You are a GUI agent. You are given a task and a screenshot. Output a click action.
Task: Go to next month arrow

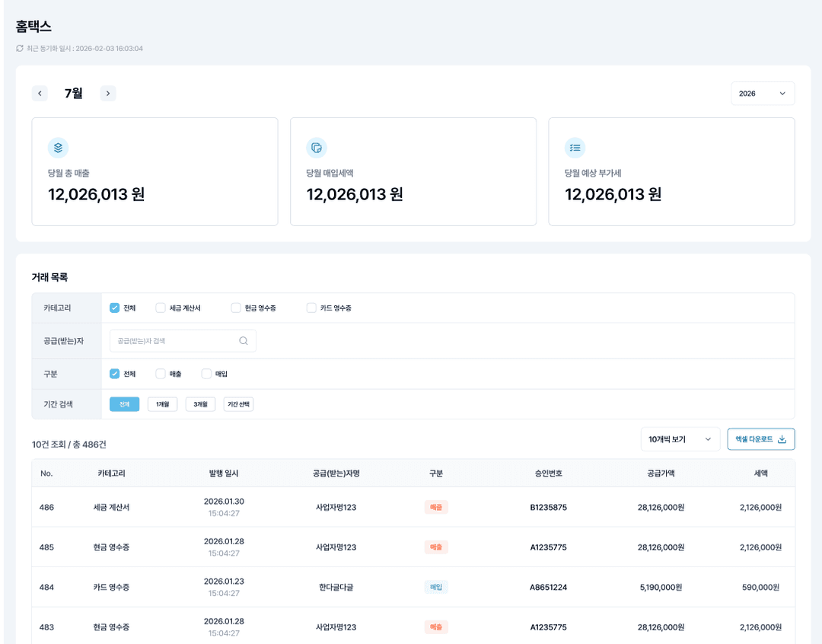tap(108, 94)
